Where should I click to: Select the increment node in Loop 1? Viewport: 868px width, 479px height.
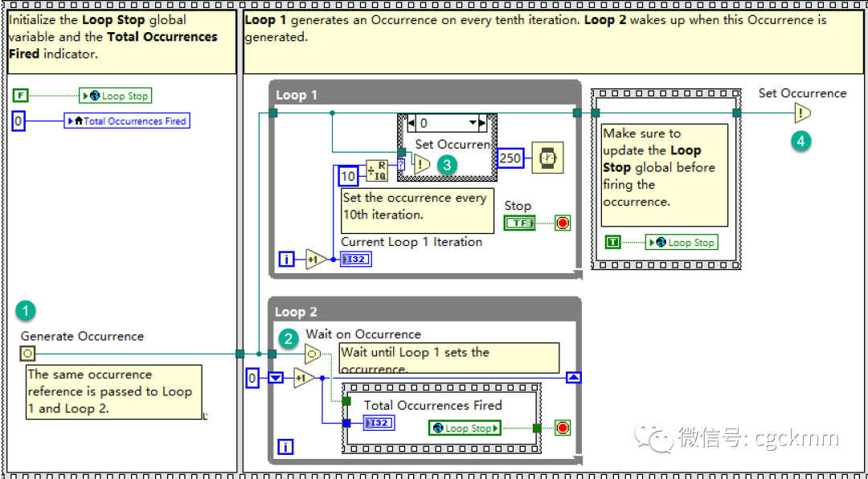[316, 259]
